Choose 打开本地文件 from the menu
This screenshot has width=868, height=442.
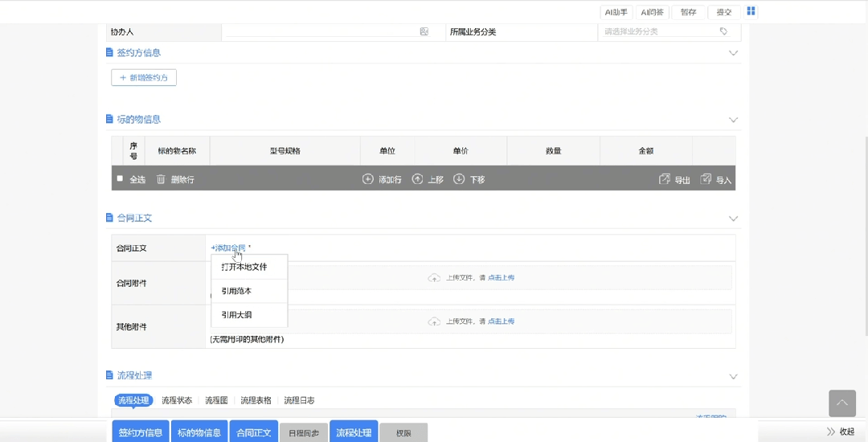[x=250, y=267]
